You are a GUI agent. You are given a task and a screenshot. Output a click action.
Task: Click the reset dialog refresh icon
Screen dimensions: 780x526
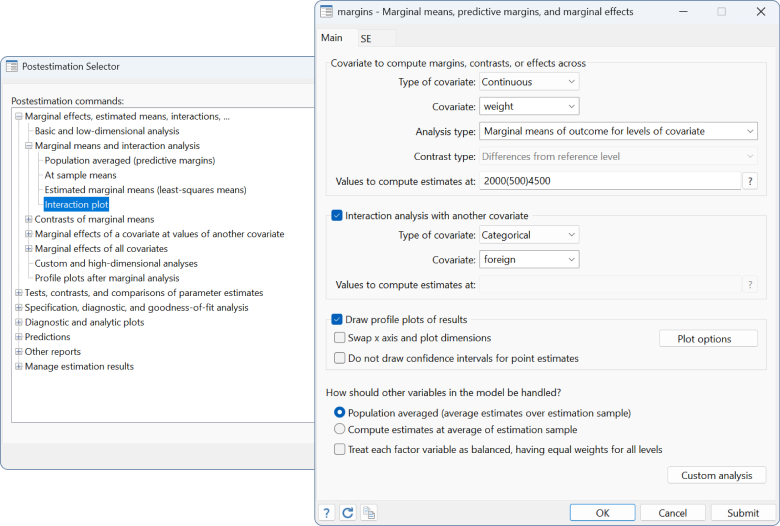point(348,512)
